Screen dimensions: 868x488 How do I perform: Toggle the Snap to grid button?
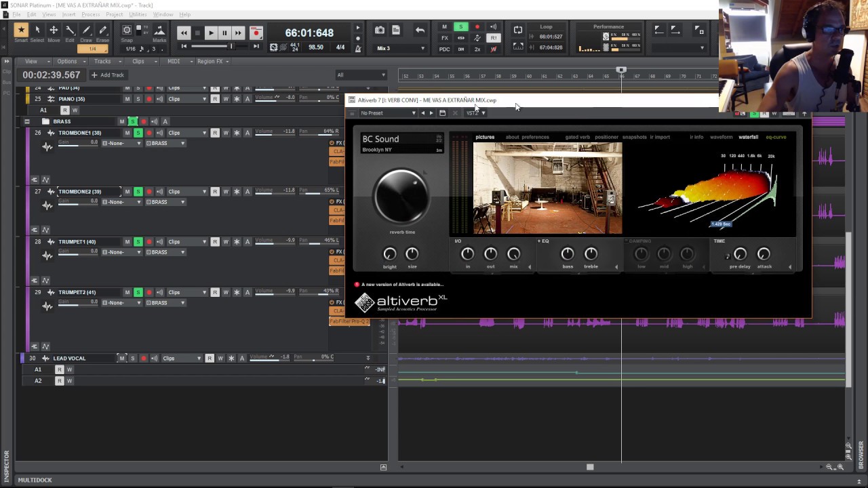point(127,30)
